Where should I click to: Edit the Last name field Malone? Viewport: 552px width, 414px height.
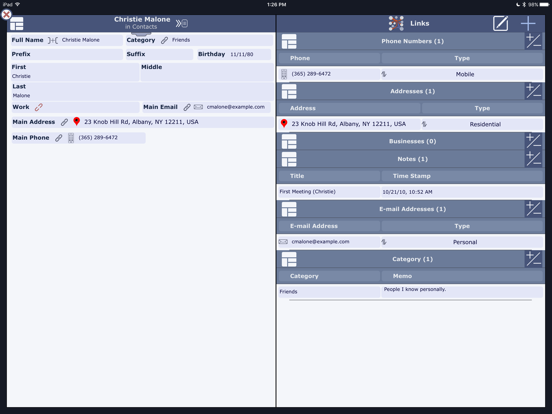tap(142, 92)
